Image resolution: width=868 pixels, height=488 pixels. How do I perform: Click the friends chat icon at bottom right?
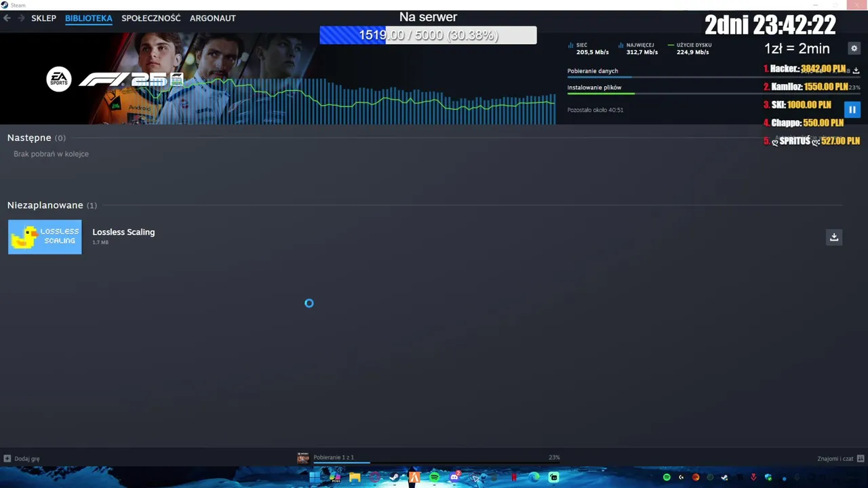(x=861, y=459)
